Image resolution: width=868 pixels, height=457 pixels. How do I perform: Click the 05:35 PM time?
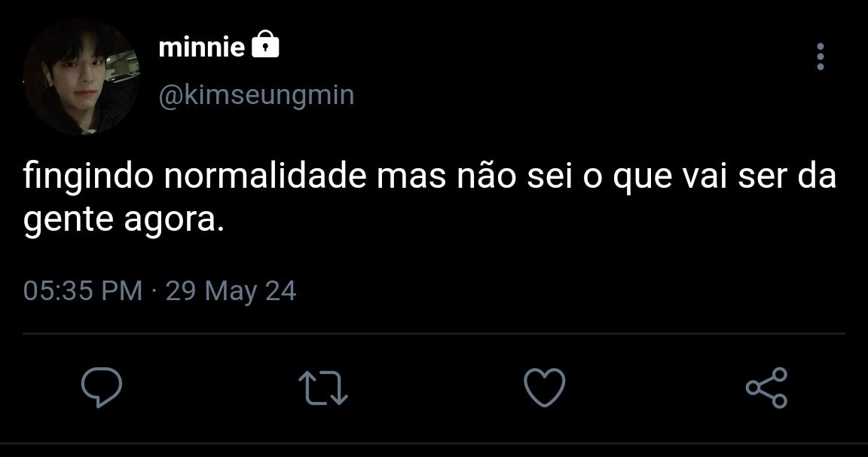coord(83,291)
